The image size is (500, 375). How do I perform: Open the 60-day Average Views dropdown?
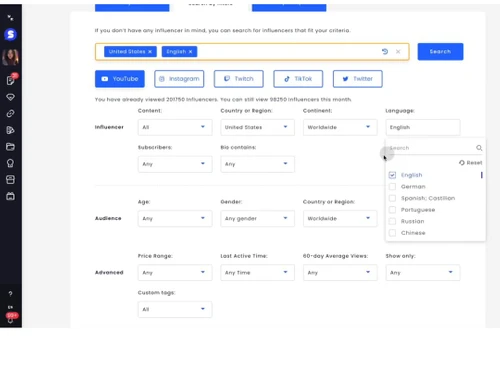[x=340, y=273]
